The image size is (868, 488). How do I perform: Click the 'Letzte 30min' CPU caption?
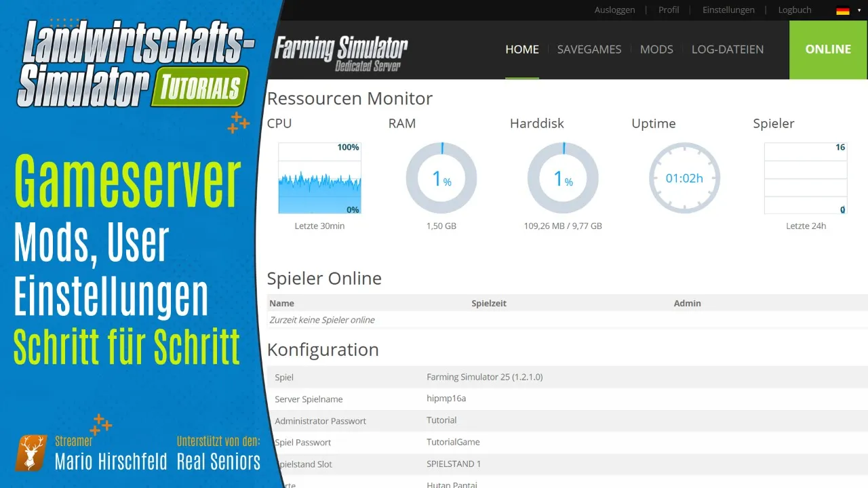[319, 226]
